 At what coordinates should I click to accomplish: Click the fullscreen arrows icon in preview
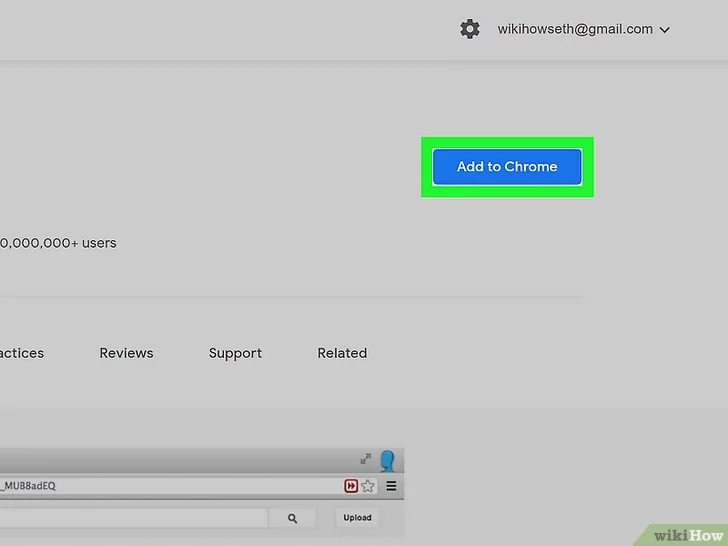(366, 459)
